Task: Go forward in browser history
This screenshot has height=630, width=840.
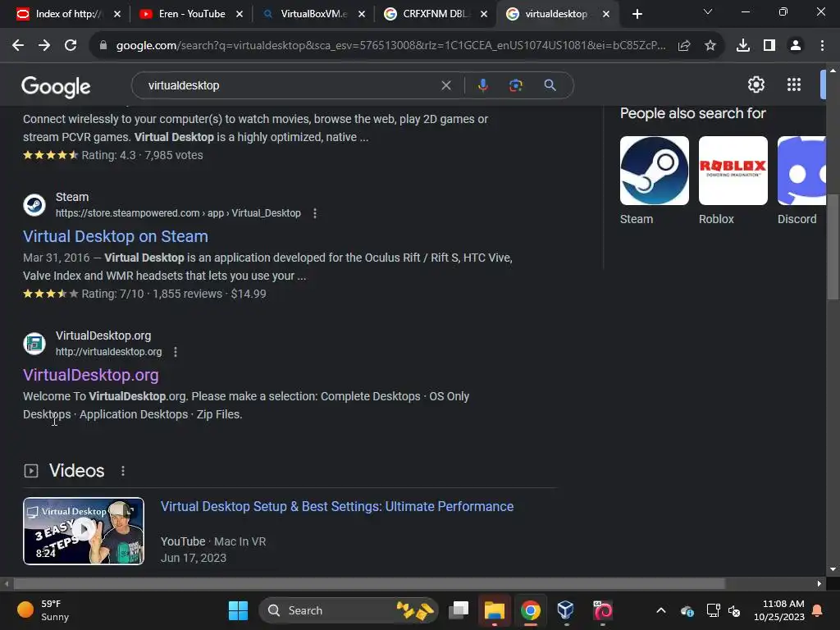Action: click(44, 46)
